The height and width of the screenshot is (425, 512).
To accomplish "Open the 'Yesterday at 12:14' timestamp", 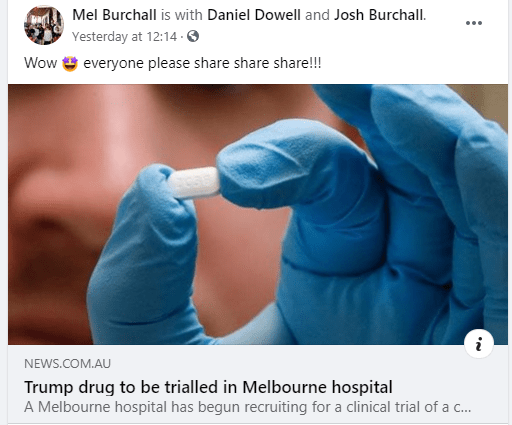I will pyautogui.click(x=124, y=36).
